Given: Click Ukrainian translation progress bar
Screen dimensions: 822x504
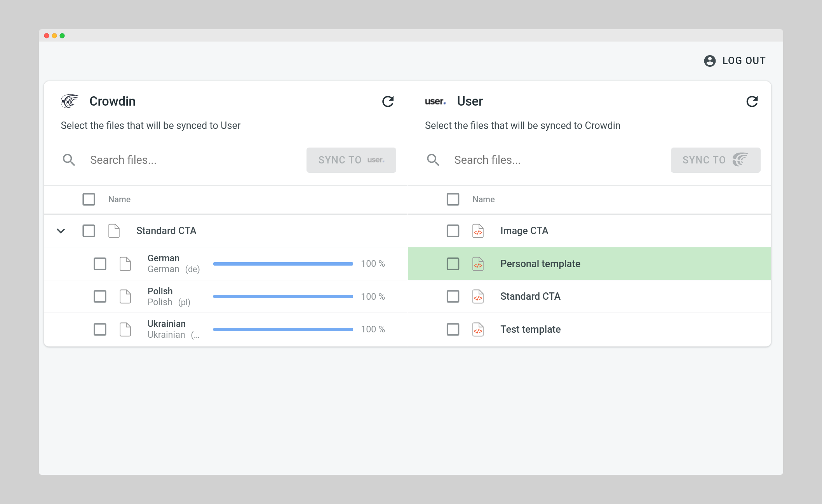Looking at the screenshot, I should point(283,329).
